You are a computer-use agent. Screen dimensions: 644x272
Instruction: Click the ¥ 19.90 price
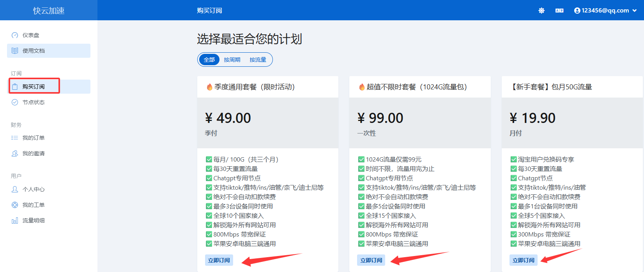point(533,118)
